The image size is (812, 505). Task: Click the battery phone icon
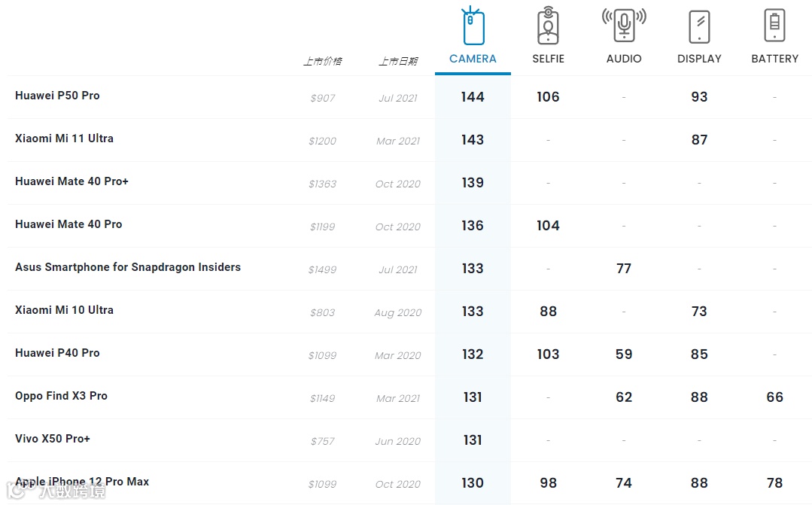pyautogui.click(x=774, y=26)
